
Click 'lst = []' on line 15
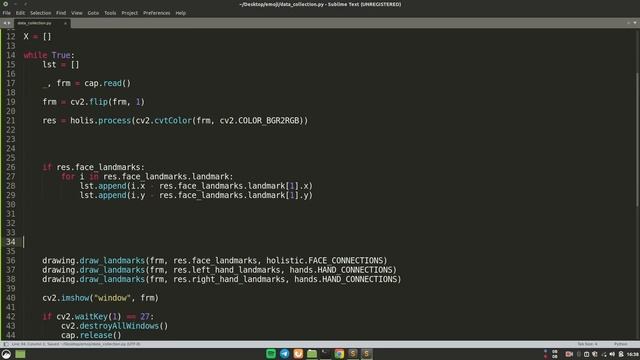tap(61, 64)
